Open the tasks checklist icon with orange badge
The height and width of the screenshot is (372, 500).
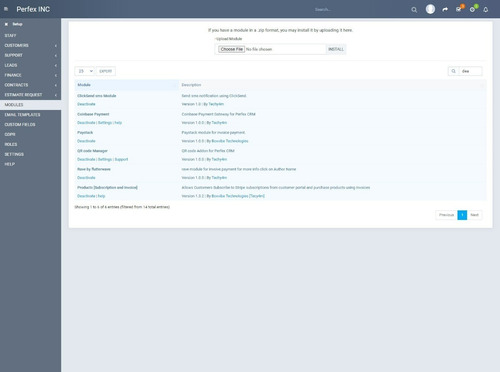point(459,9)
